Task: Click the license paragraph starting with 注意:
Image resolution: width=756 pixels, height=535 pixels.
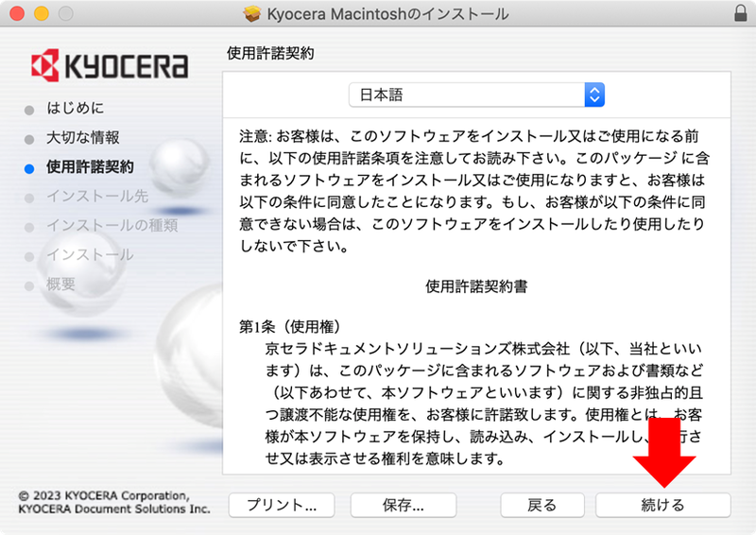Action: pos(474,191)
